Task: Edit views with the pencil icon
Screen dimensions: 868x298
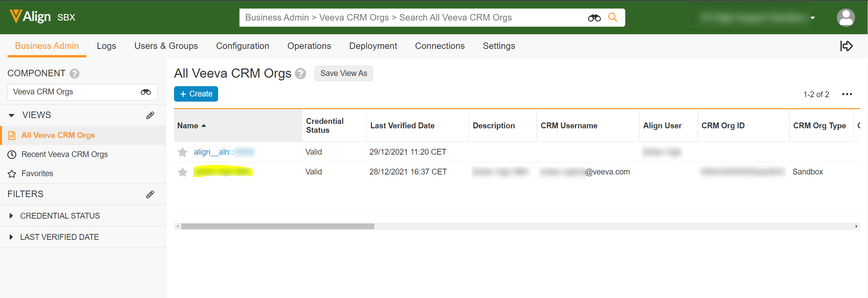Action: (150, 115)
